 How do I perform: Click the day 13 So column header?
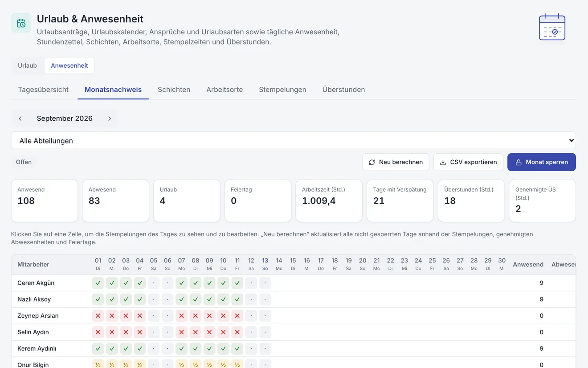point(265,264)
